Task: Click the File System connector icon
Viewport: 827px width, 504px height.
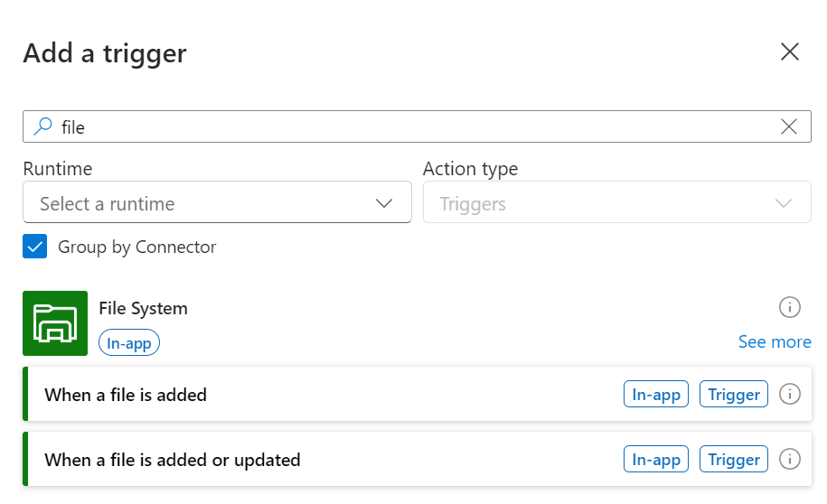Action: pyautogui.click(x=55, y=323)
